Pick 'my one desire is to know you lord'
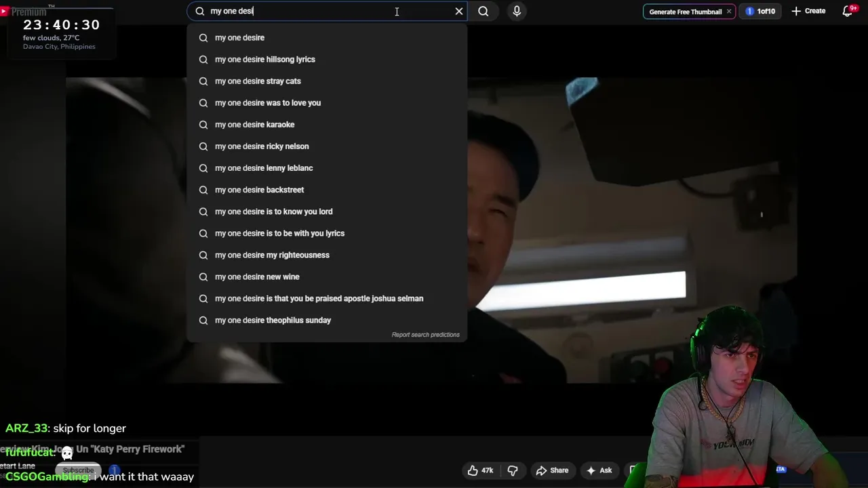The height and width of the screenshot is (488, 868). coord(327,211)
